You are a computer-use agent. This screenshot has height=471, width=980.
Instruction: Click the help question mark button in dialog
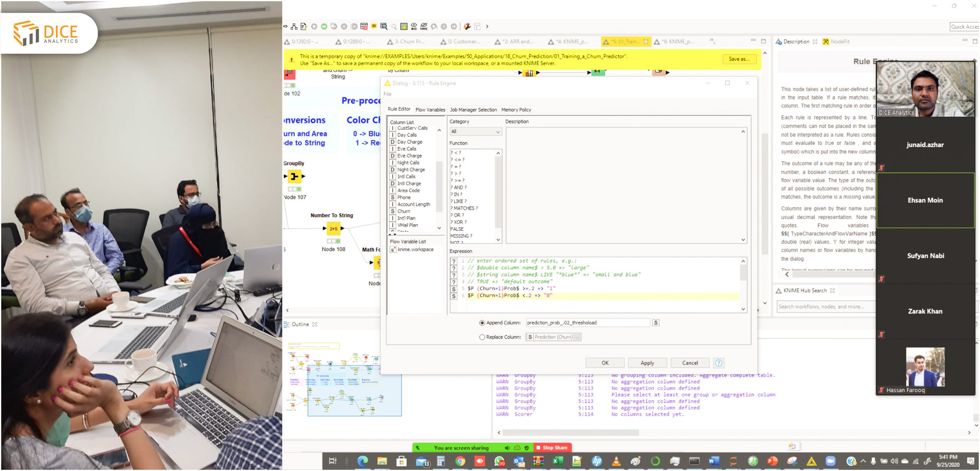coord(719,363)
